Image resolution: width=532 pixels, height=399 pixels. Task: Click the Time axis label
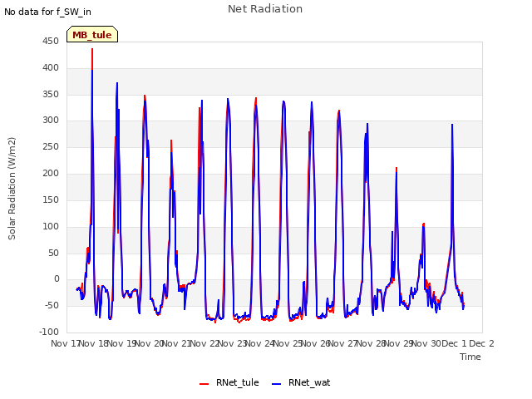click(x=470, y=357)
